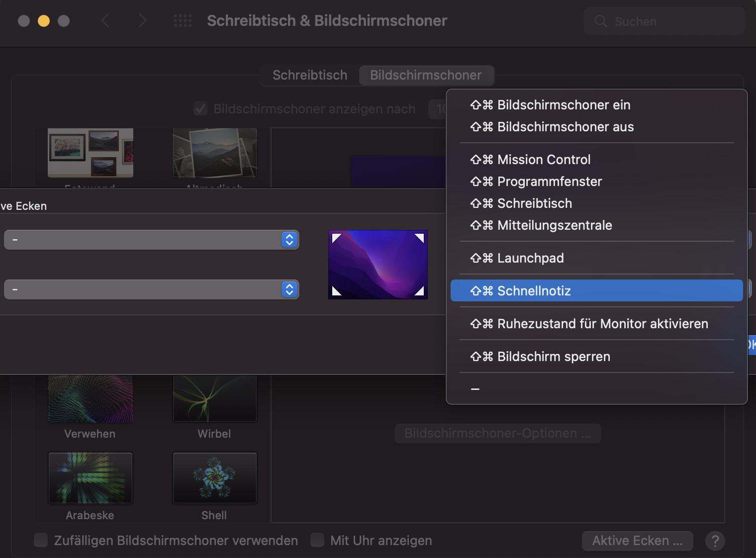Click the 'Aktive Ecken ...' button
Viewport: 756px width, 558px height.
(637, 541)
